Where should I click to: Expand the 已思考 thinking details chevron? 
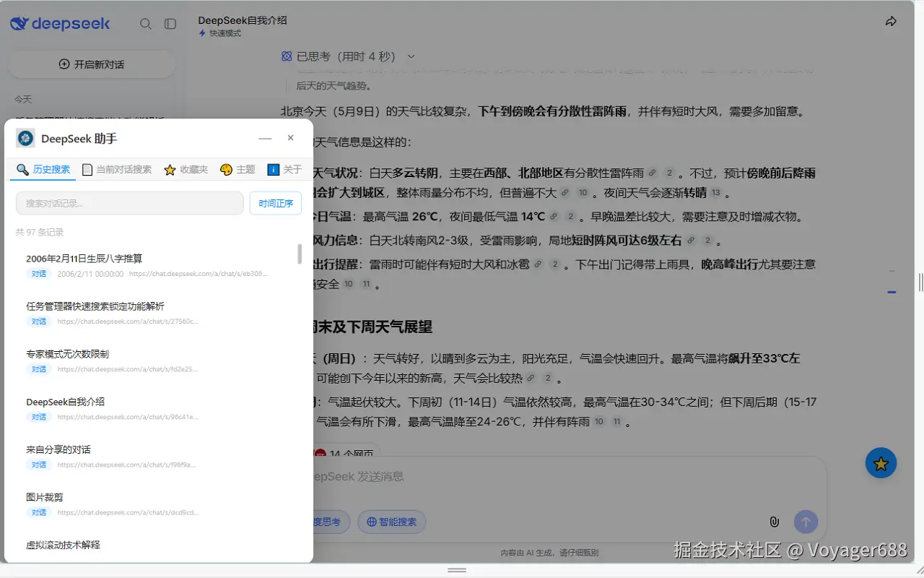pos(411,56)
